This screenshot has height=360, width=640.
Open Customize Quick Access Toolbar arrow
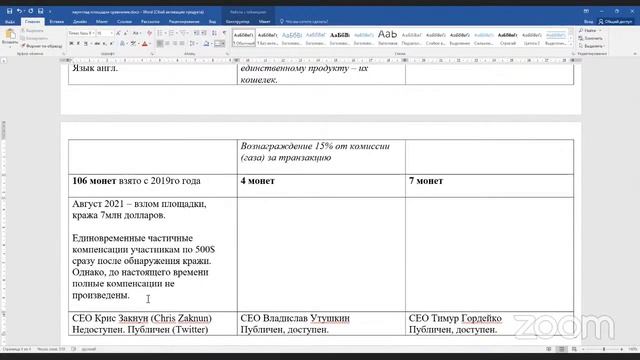pyautogui.click(x=50, y=11)
